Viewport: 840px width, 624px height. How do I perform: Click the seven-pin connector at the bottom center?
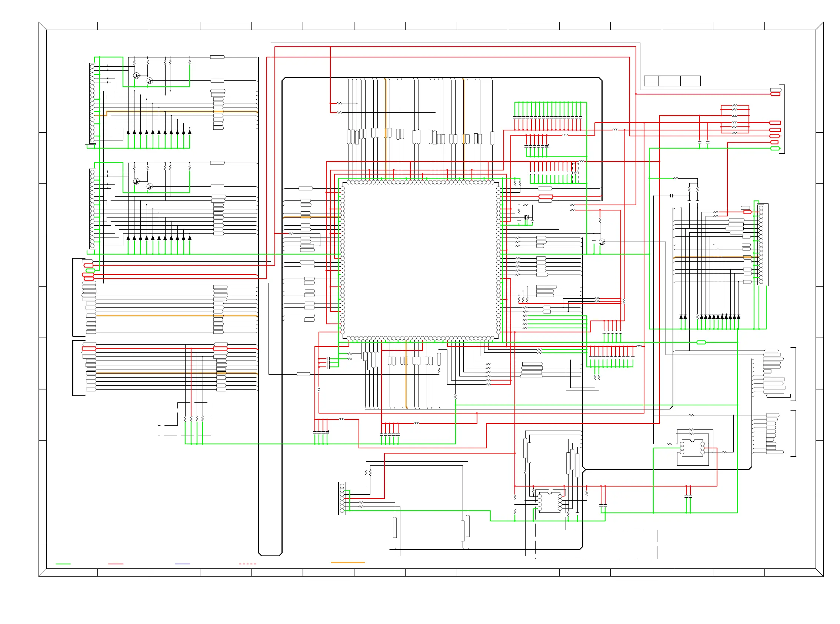(342, 498)
